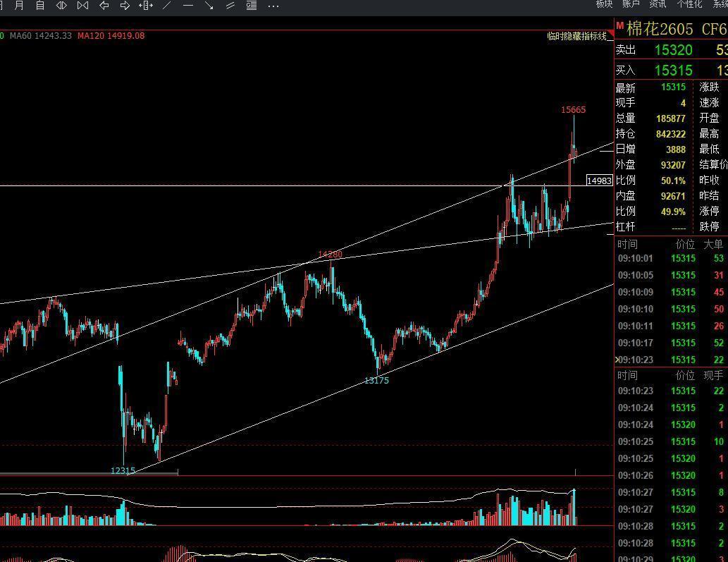The image size is (728, 562).
Task: Click the 12315 low price marker
Action: [123, 470]
